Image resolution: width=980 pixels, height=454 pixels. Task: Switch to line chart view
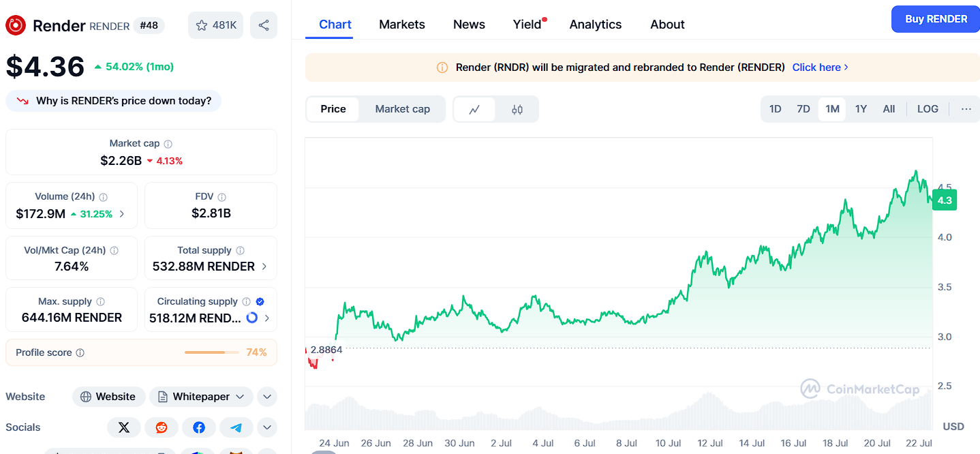(x=474, y=109)
